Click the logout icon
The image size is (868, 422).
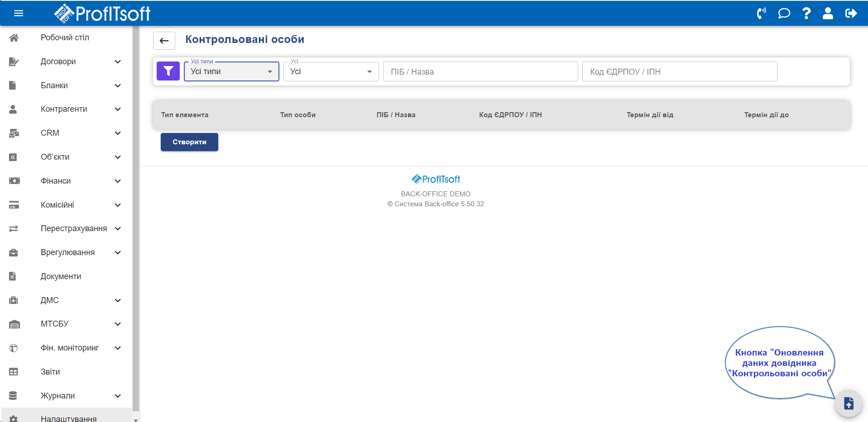coord(851,13)
